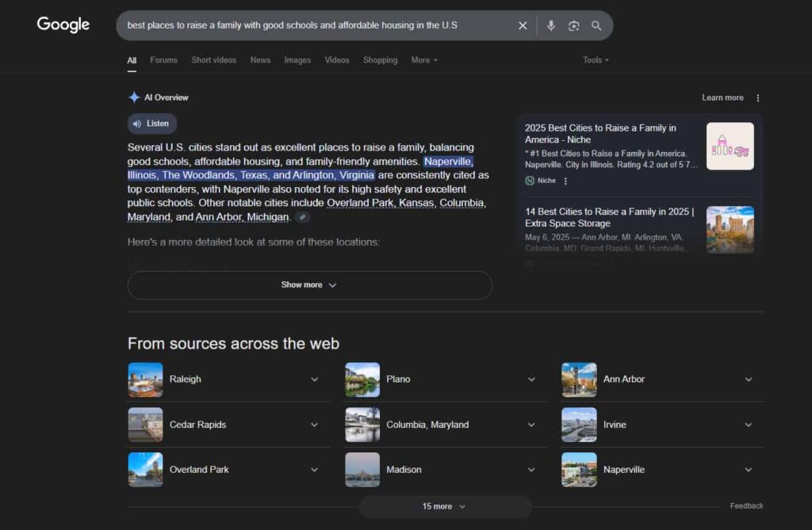The height and width of the screenshot is (530, 812).
Task: Click the From sources across the web heading
Action: click(x=234, y=344)
